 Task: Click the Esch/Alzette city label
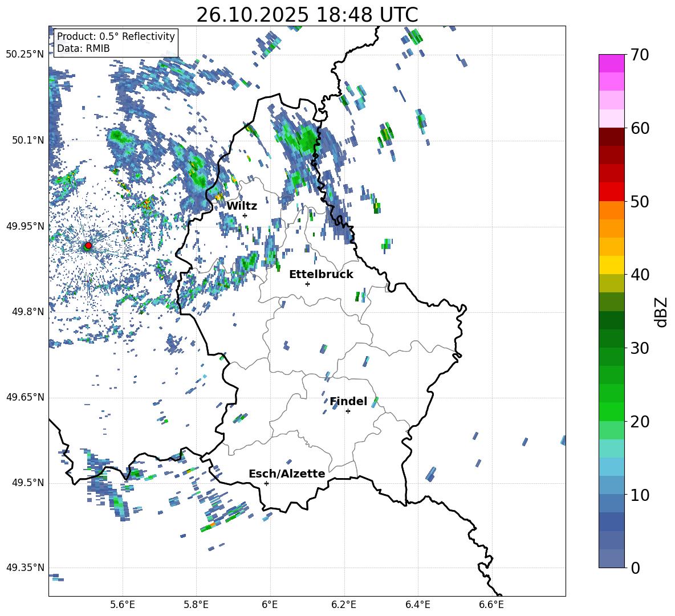tap(287, 474)
